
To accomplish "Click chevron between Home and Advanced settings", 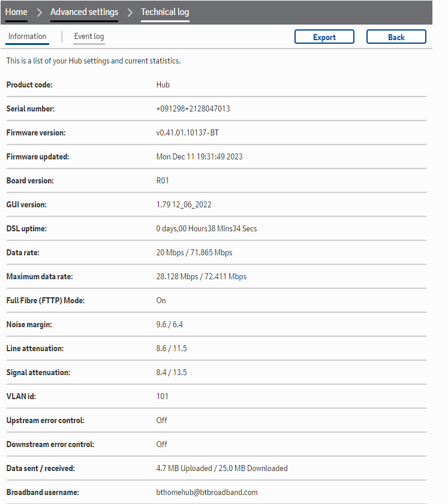I will (x=39, y=13).
